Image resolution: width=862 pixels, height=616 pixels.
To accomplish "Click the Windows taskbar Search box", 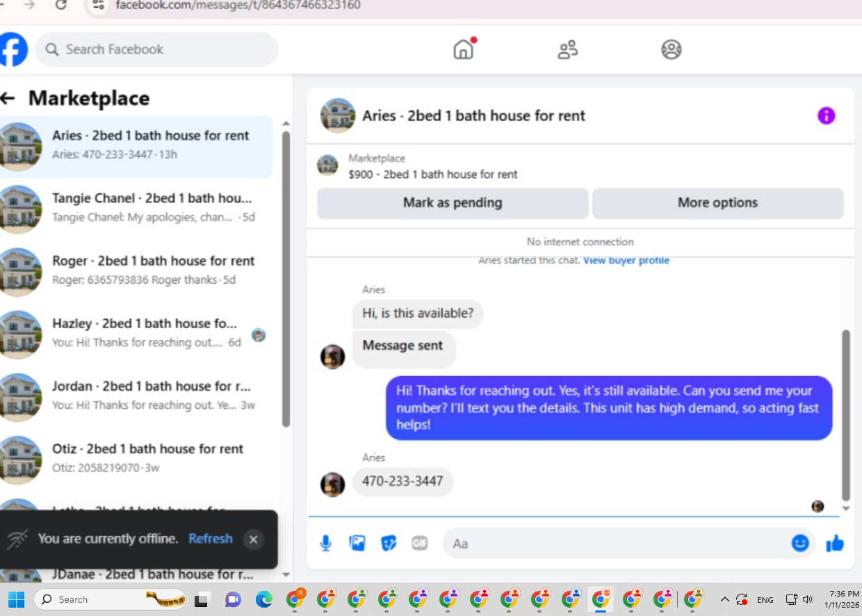I will tap(110, 599).
